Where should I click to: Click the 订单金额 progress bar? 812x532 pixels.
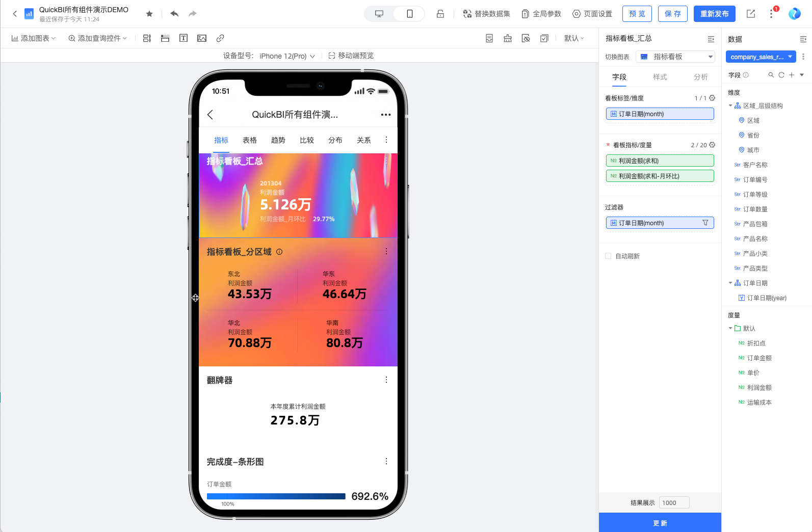[x=276, y=496]
